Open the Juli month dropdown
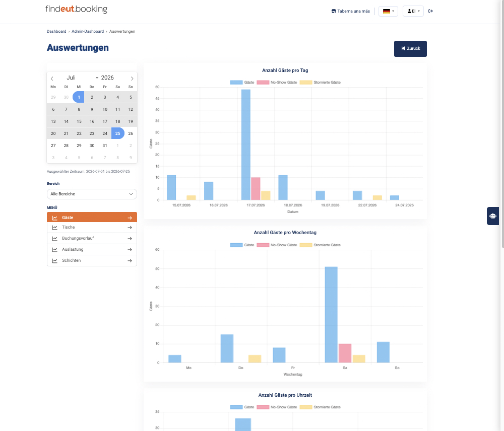The width and height of the screenshot is (504, 431). pyautogui.click(x=82, y=78)
